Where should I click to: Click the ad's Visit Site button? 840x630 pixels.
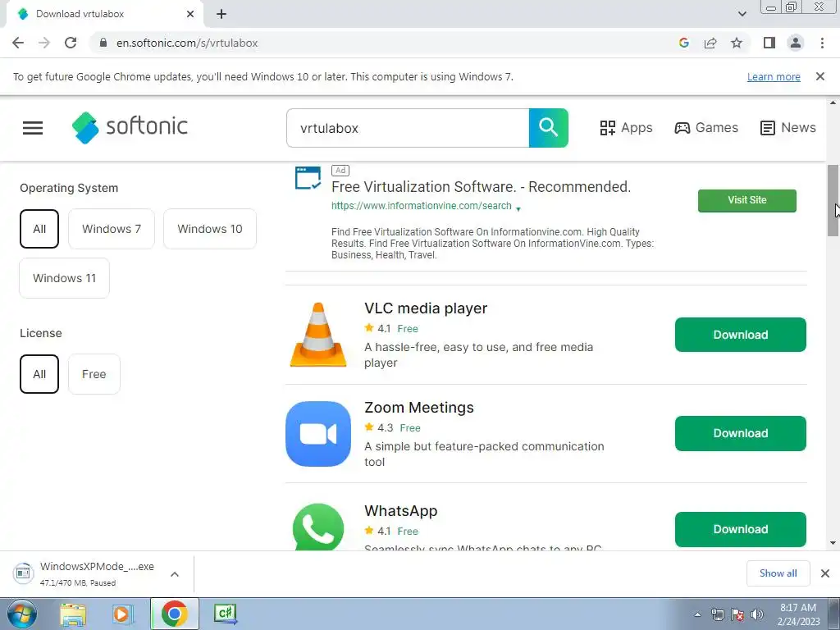coord(746,200)
